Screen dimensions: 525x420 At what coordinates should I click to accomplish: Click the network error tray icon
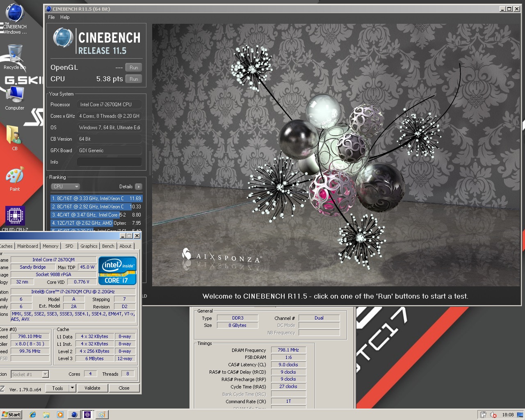pos(493,415)
